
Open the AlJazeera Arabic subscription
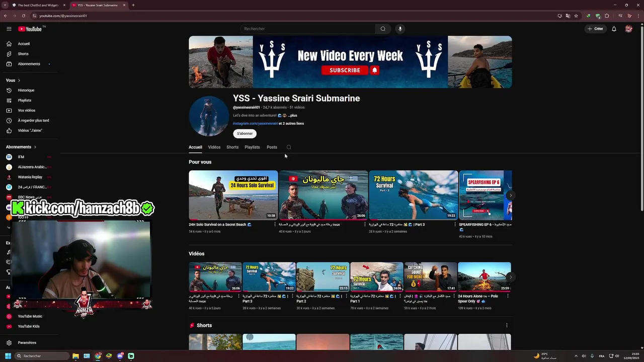pos(32,167)
